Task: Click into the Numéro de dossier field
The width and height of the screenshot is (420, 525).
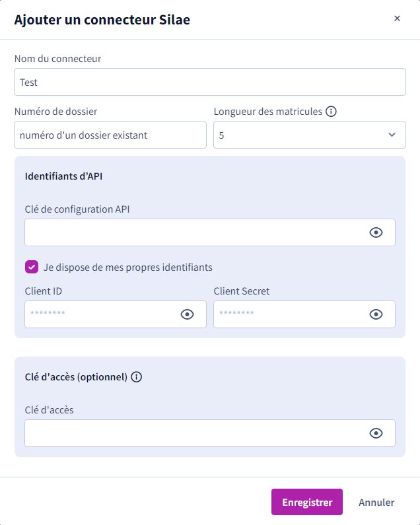Action: pyautogui.click(x=110, y=135)
